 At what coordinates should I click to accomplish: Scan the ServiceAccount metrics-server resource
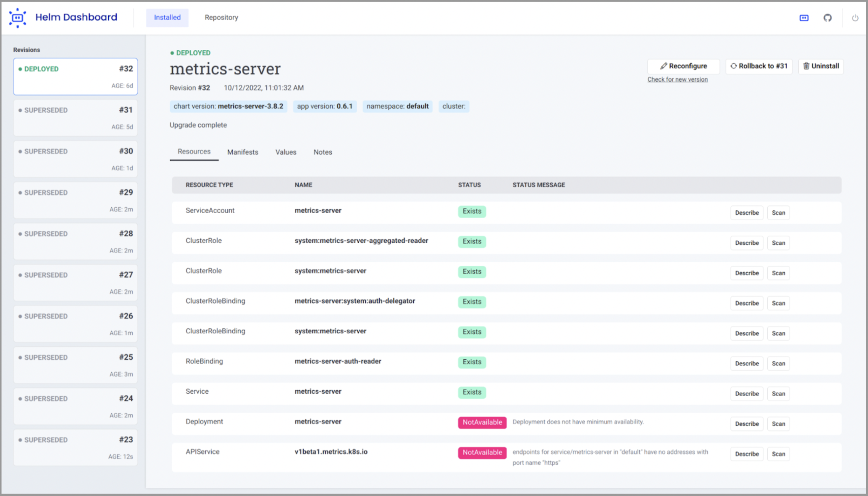(778, 213)
